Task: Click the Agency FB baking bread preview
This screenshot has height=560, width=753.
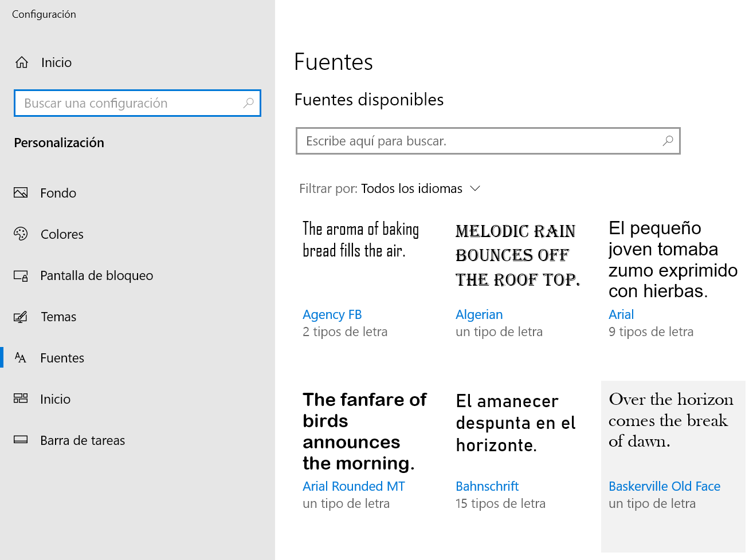Action: click(x=360, y=239)
